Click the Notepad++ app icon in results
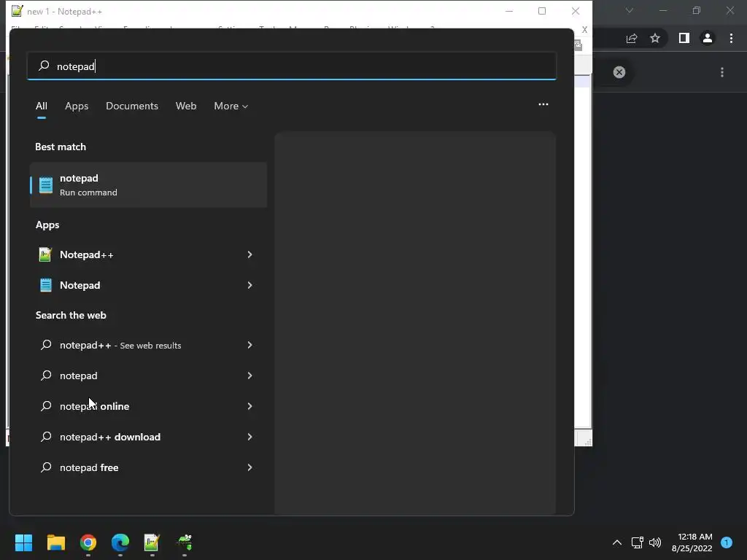Image resolution: width=747 pixels, height=560 pixels. click(x=45, y=254)
